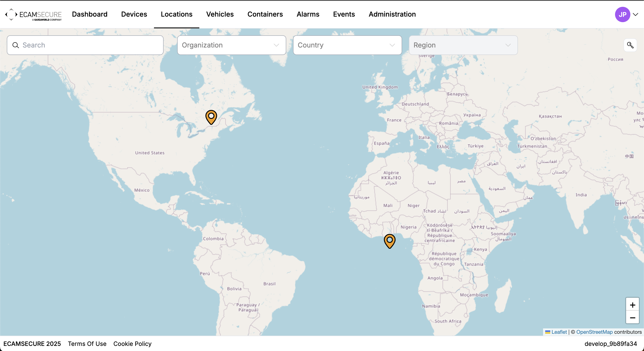Zoom in with the plus button

click(x=632, y=305)
